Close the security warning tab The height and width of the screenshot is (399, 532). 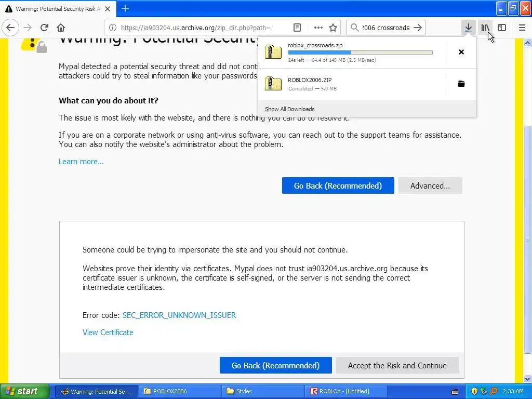(x=108, y=9)
